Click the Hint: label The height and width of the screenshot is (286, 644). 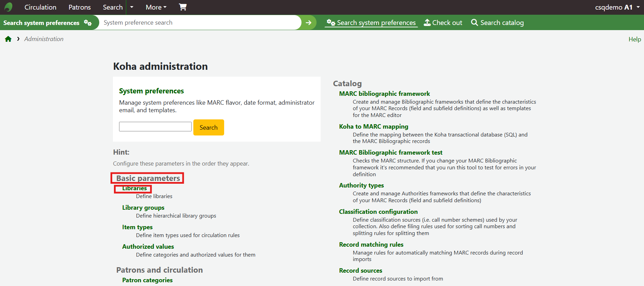click(121, 152)
